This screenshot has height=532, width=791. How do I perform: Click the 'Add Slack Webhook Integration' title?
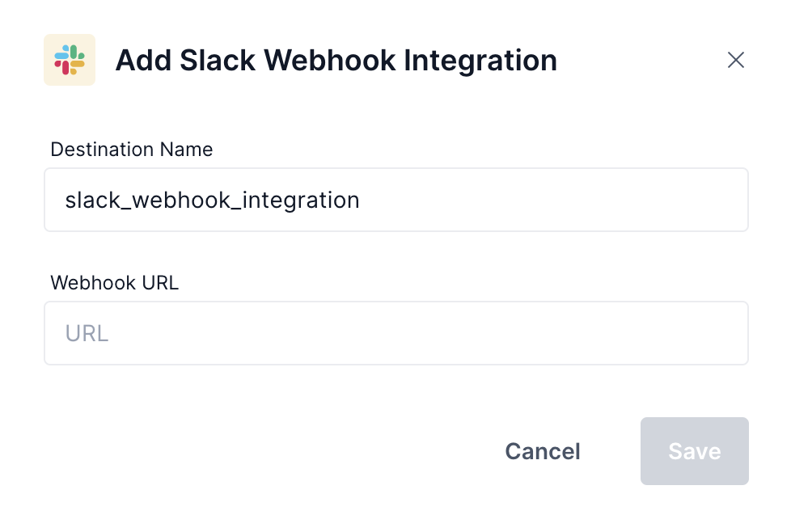pos(336,61)
